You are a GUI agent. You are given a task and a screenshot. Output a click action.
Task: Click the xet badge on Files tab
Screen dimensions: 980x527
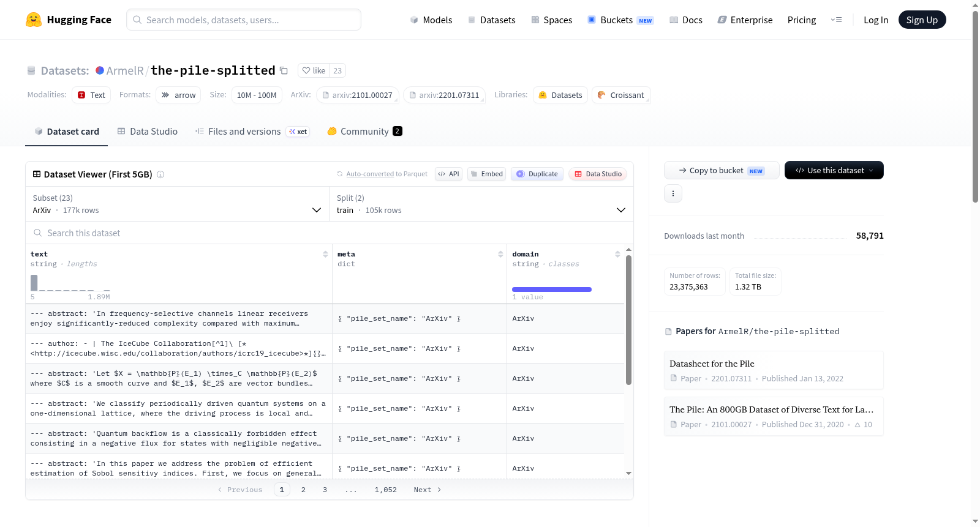click(298, 132)
